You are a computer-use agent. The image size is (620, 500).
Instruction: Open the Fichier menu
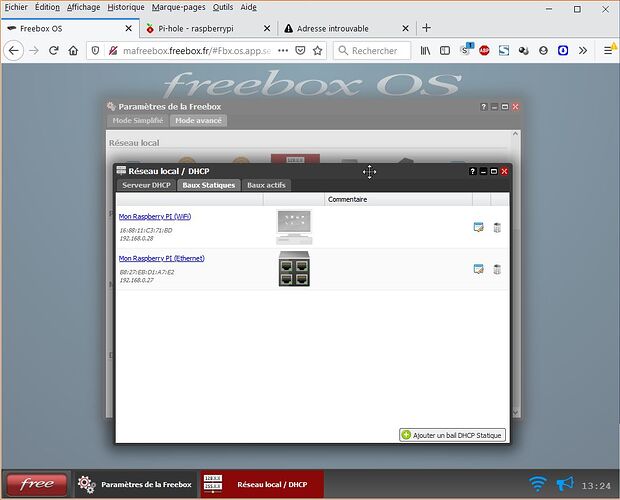point(16,7)
